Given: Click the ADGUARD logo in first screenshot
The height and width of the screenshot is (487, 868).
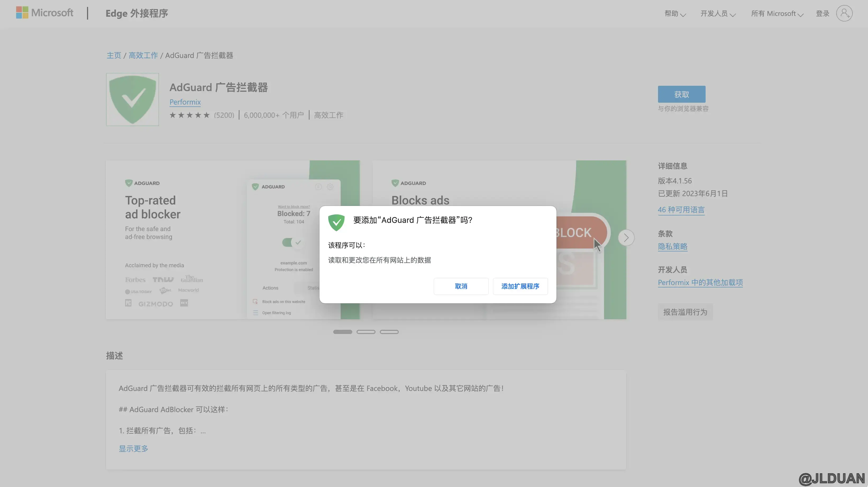Looking at the screenshot, I should click(x=142, y=183).
